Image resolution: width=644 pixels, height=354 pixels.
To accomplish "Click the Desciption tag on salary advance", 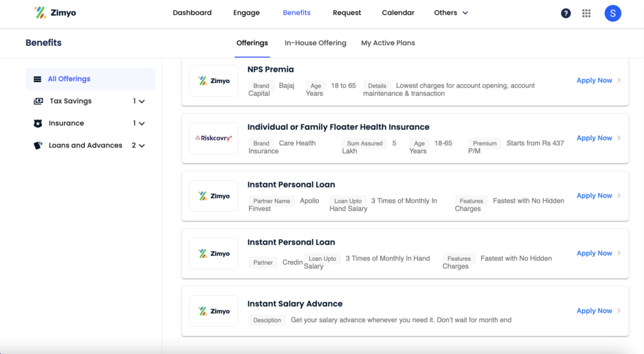I will 267,320.
